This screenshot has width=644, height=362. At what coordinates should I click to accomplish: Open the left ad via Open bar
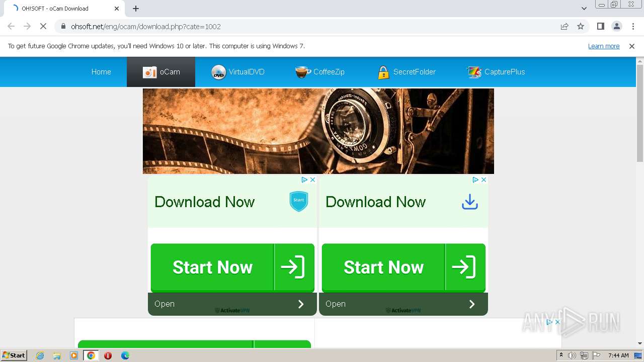232,304
